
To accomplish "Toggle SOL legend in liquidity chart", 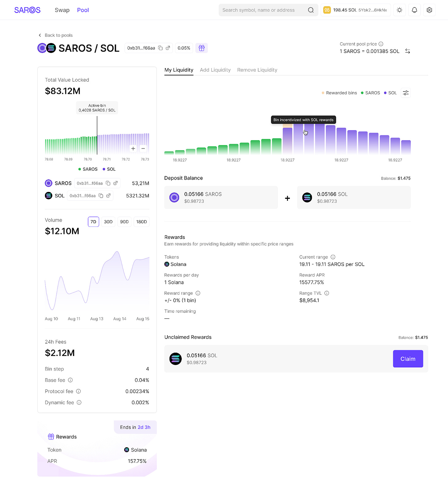I will click(x=390, y=93).
